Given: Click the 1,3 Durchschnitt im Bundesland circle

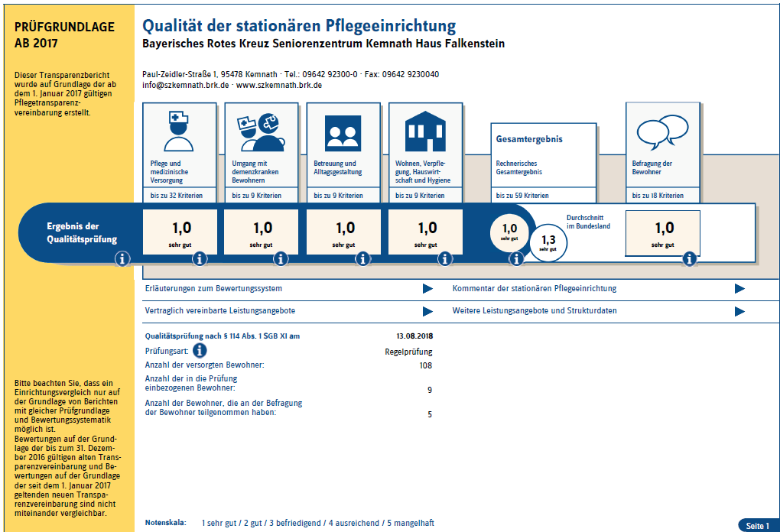Looking at the screenshot, I should (x=548, y=242).
